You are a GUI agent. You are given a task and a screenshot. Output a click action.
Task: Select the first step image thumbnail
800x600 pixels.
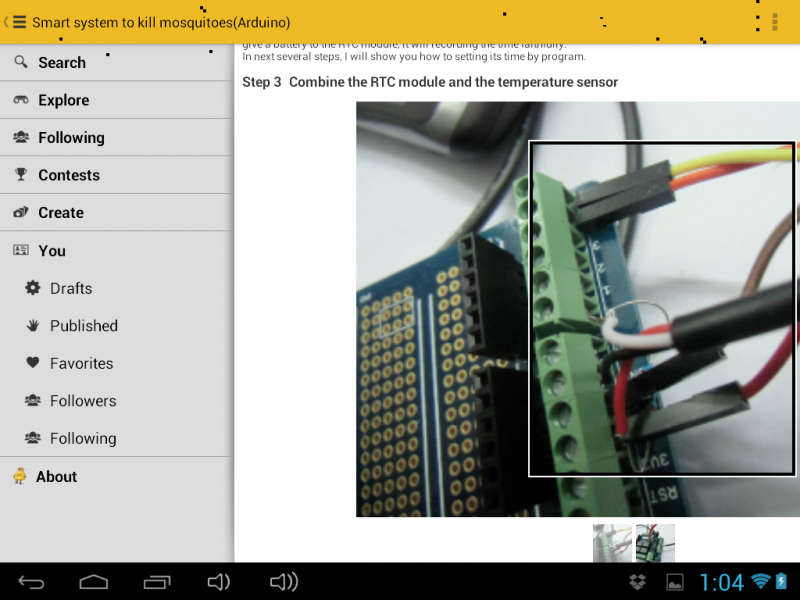pos(612,543)
